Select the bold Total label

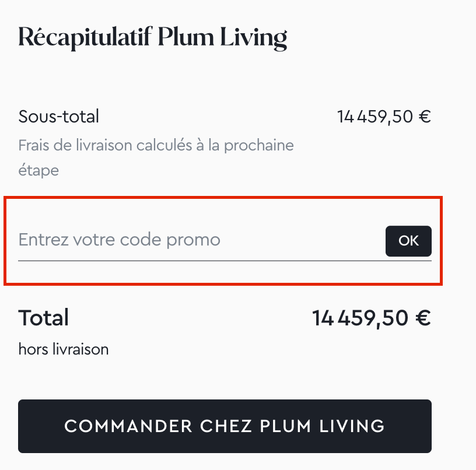[44, 318]
